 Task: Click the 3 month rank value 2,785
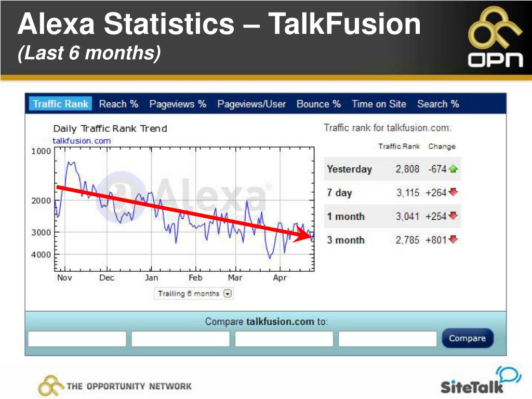tap(407, 240)
